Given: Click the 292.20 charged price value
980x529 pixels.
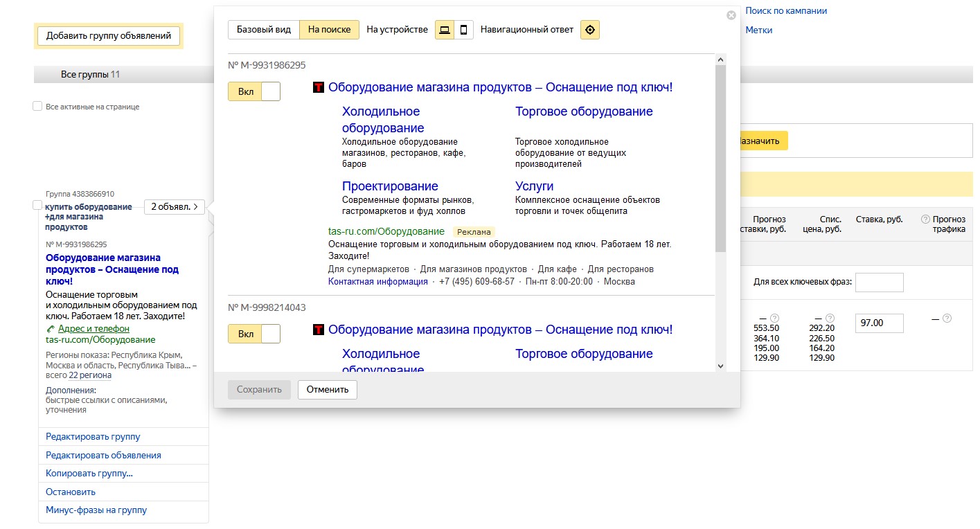Looking at the screenshot, I should (822, 328).
